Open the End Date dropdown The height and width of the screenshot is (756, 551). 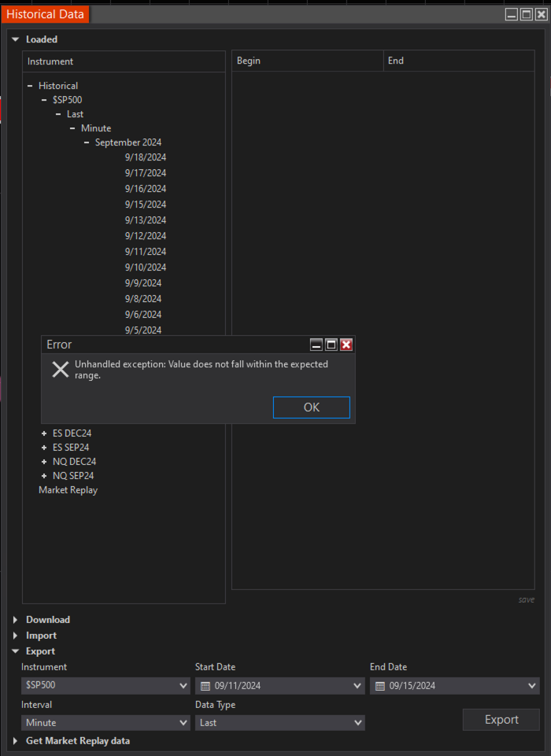[x=531, y=686]
